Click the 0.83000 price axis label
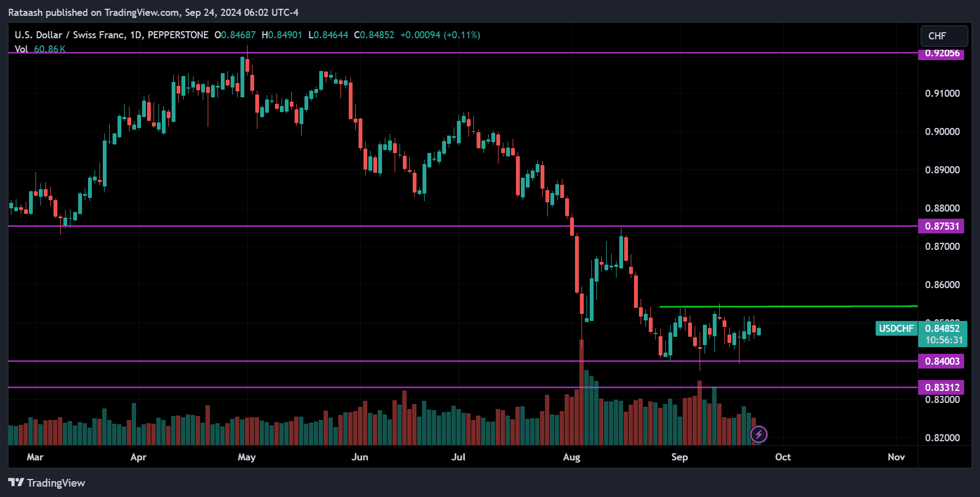 point(942,400)
